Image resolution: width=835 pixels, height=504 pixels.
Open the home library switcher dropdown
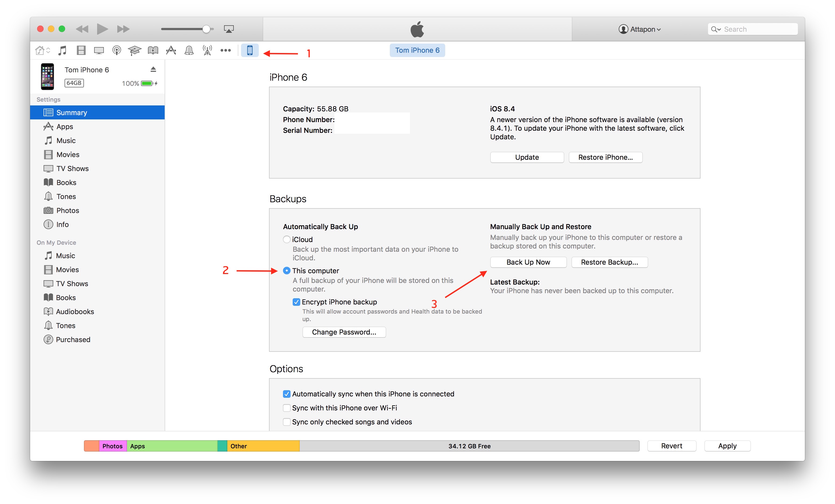(42, 51)
